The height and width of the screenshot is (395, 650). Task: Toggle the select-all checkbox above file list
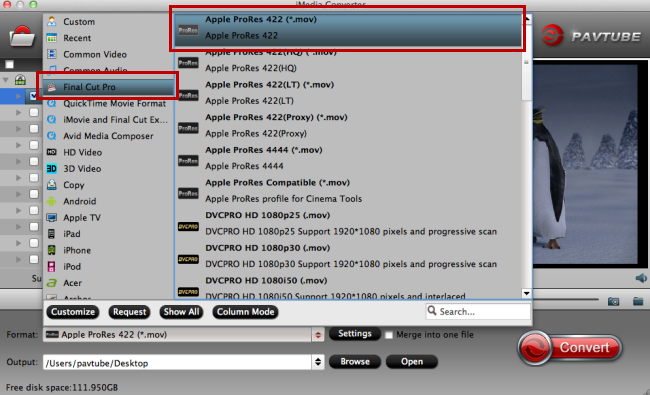10,64
